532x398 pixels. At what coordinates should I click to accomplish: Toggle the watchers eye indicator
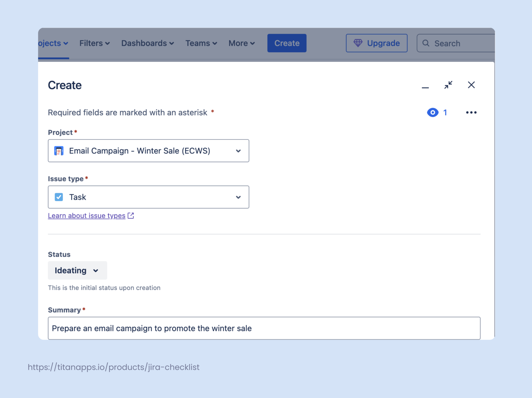tap(432, 112)
